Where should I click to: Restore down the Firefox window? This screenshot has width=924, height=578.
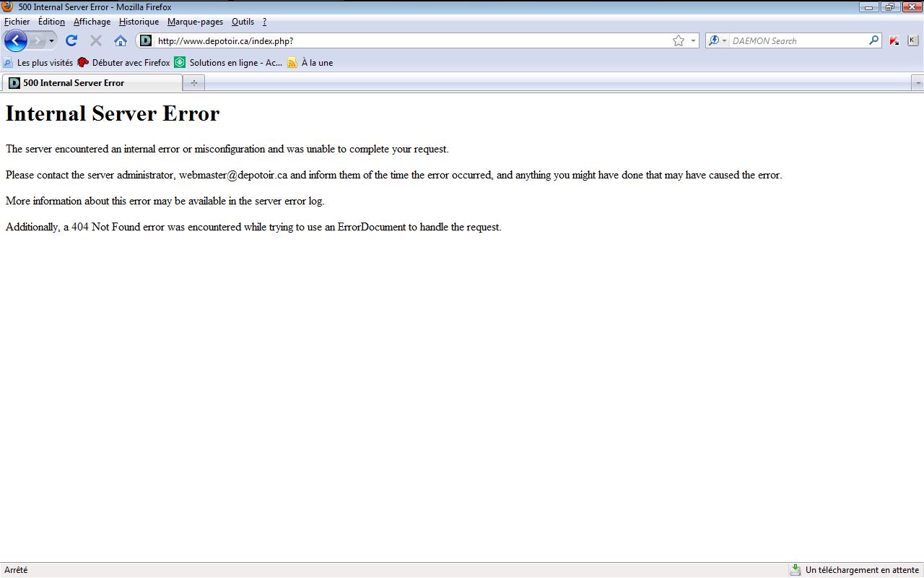(889, 7)
